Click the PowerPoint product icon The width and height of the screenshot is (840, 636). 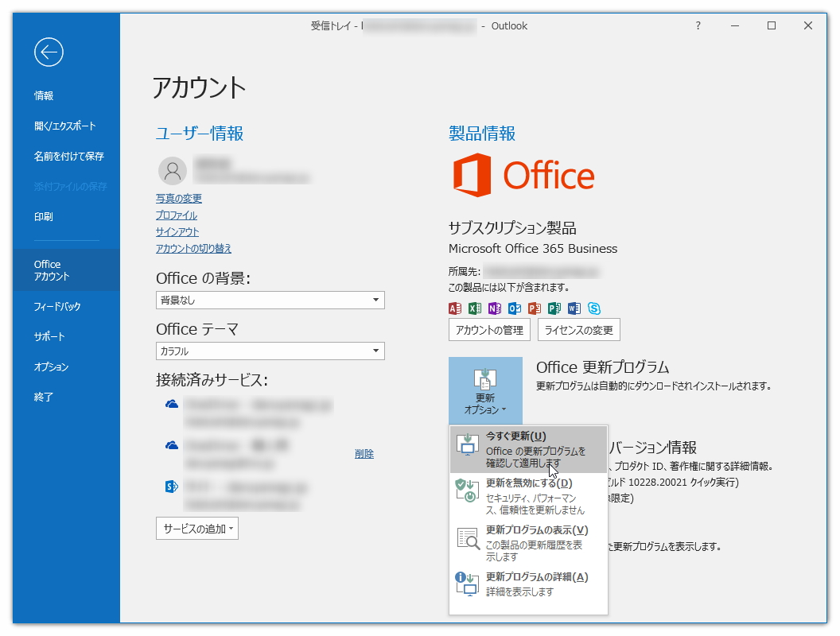pos(535,308)
